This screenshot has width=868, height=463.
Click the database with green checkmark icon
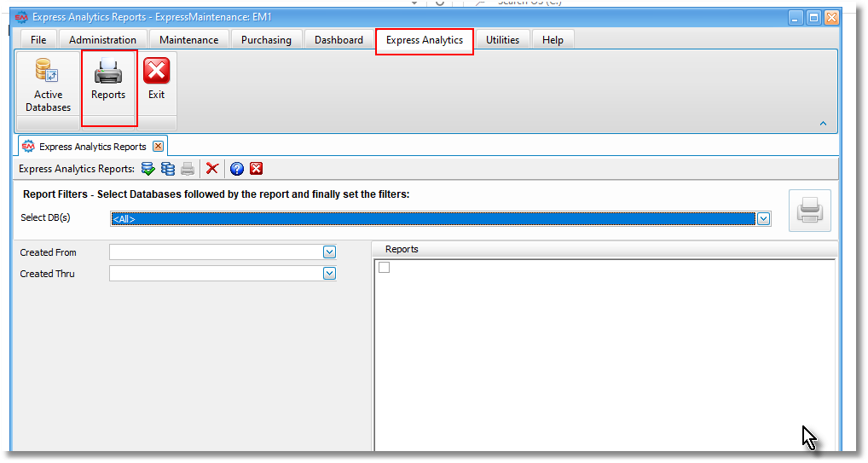(x=148, y=169)
